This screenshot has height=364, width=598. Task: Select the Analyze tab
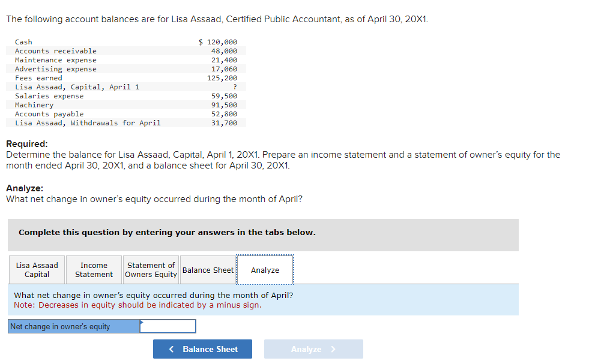point(265,270)
